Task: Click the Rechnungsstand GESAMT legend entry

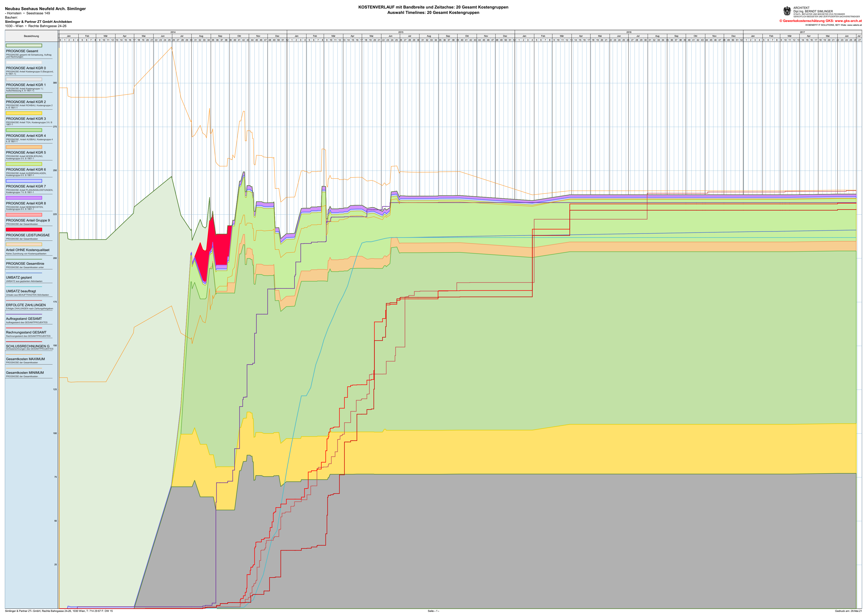Action: (x=26, y=333)
